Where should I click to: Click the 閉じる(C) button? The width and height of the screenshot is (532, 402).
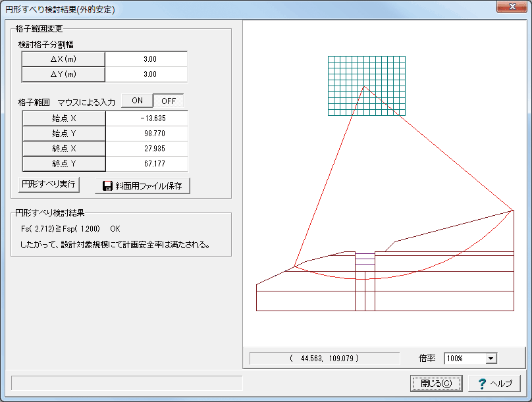point(436,384)
